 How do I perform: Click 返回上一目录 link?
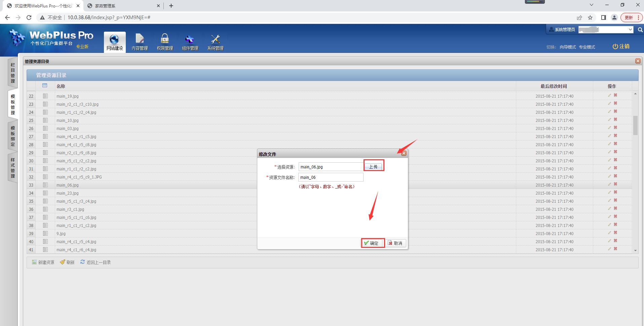(x=96, y=262)
